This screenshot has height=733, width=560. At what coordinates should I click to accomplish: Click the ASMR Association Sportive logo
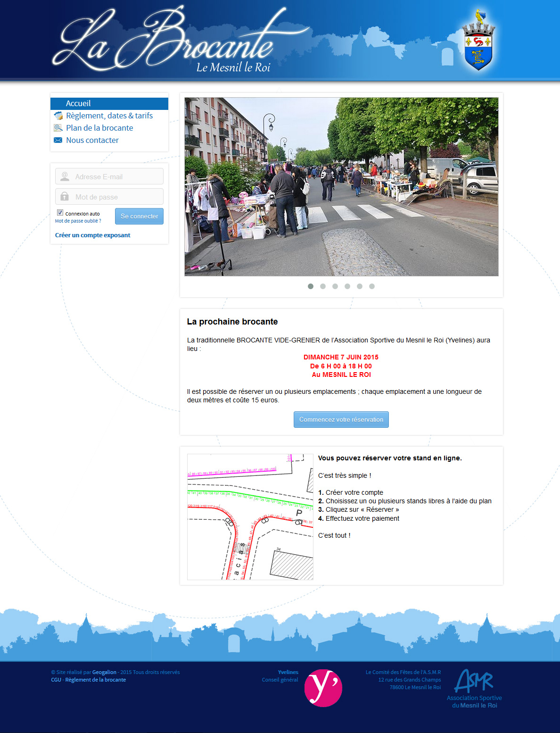(x=474, y=688)
